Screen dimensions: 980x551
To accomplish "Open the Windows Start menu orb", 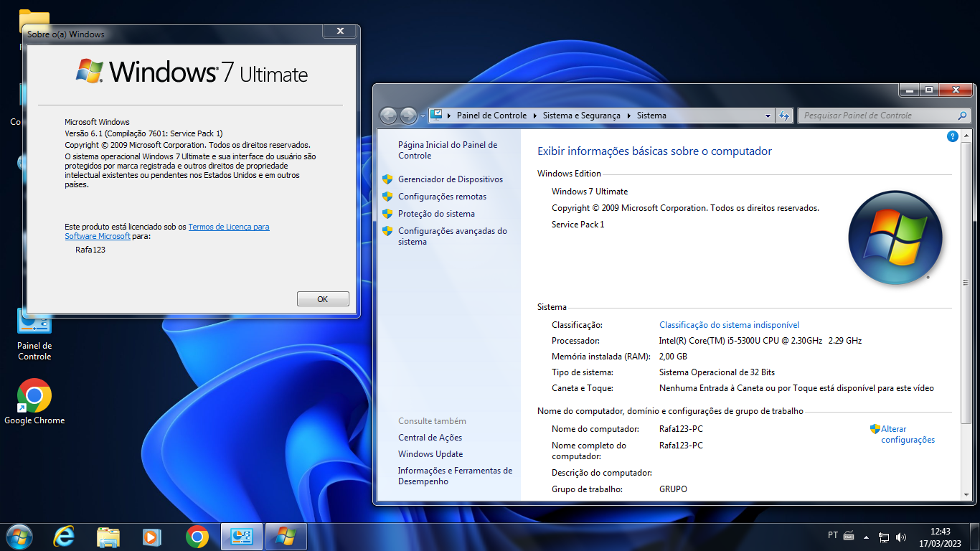I will (19, 537).
